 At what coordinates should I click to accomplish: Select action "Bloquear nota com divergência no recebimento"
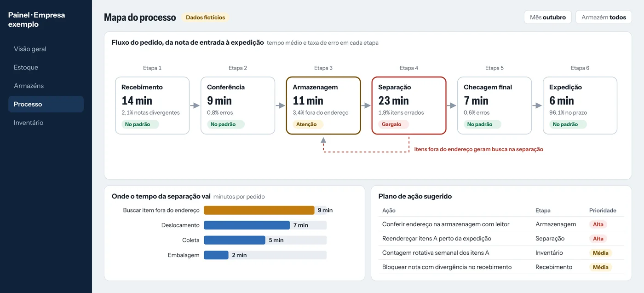(447, 267)
